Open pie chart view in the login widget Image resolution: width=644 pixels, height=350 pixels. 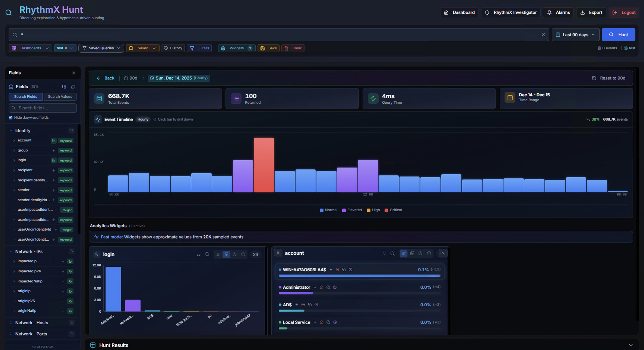pos(235,254)
